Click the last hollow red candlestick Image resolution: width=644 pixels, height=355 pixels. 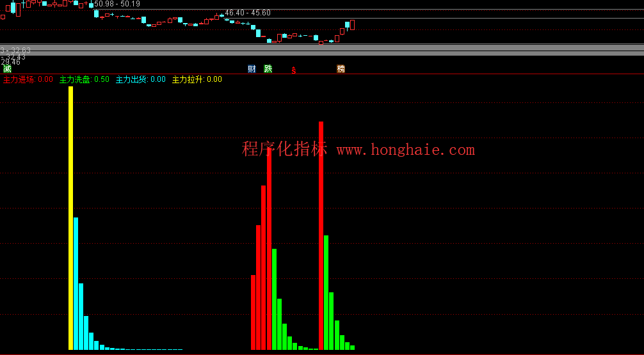click(x=352, y=25)
